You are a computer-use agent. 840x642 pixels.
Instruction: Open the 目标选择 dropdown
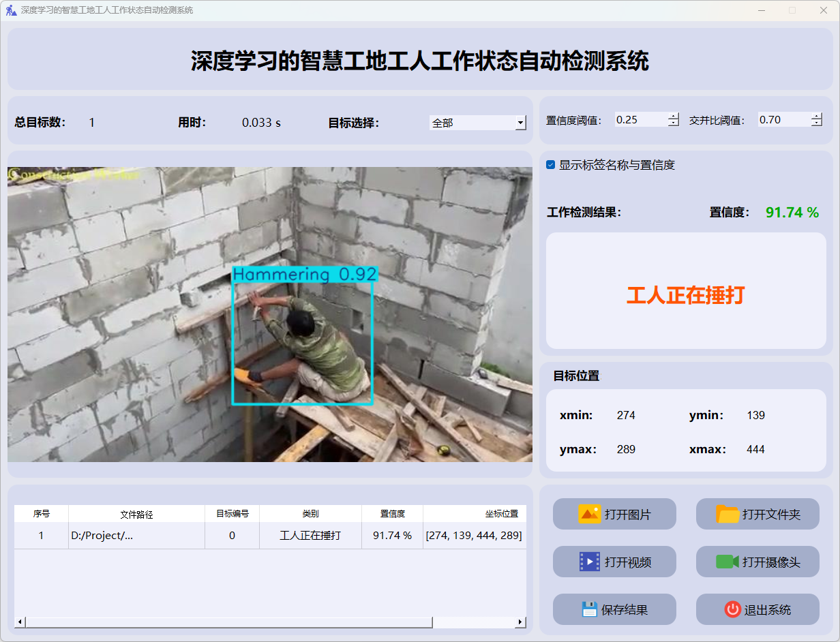coord(521,123)
